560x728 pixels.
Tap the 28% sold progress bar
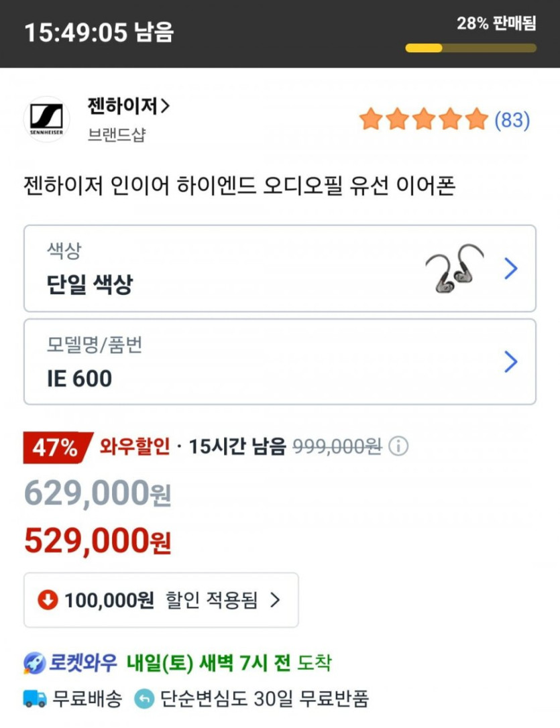470,48
